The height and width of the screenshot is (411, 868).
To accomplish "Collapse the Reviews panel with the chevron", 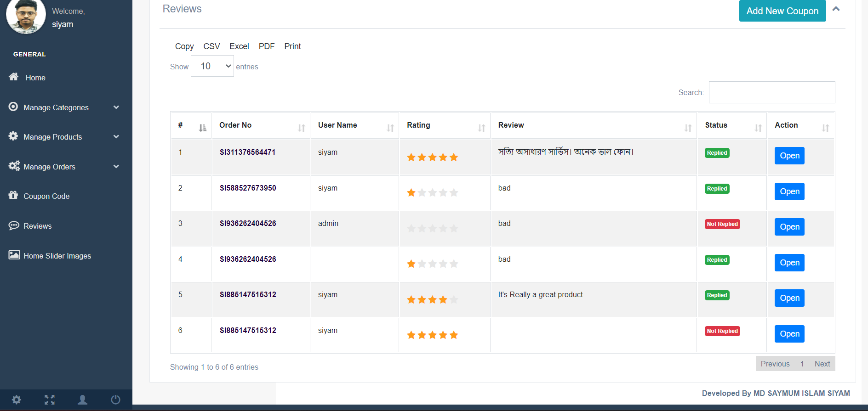I will [836, 9].
